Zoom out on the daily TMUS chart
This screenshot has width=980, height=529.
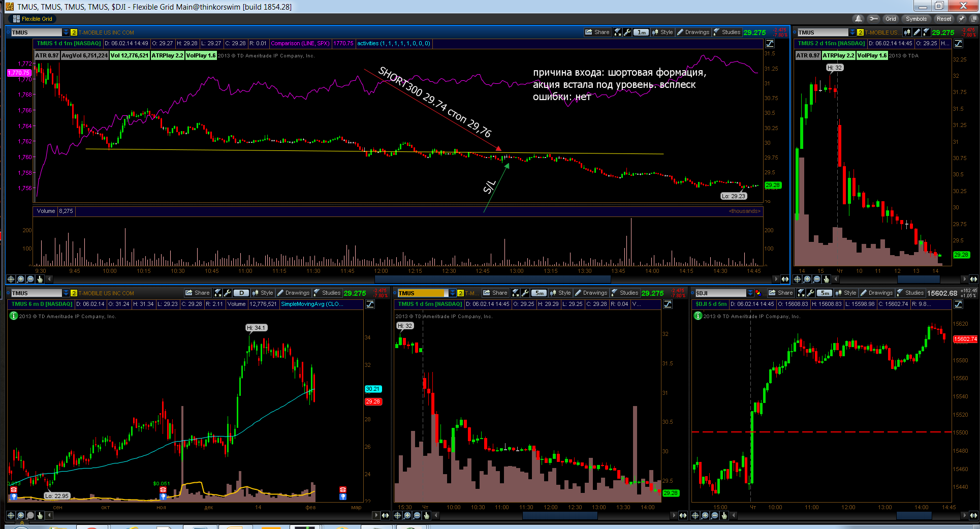click(x=30, y=515)
